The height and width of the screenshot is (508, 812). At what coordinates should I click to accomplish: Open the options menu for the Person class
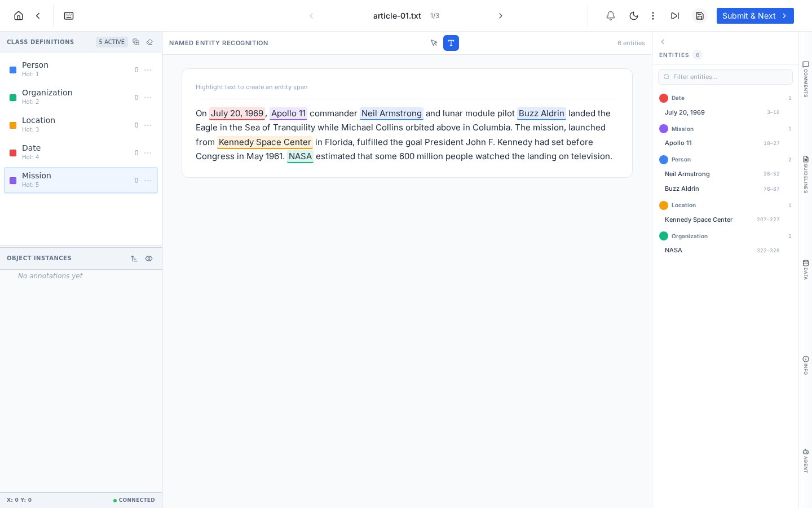pos(148,70)
